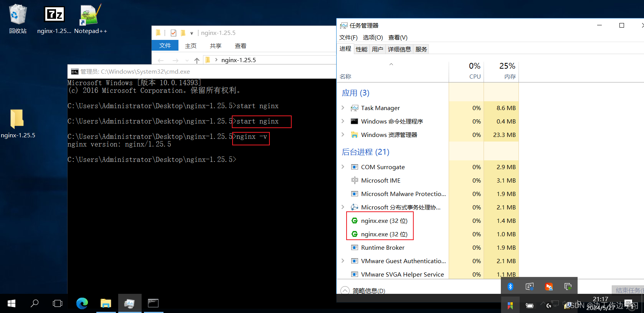Select the VMware SVGA Helper Service row
This screenshot has width=644, height=313.
[x=428, y=274]
